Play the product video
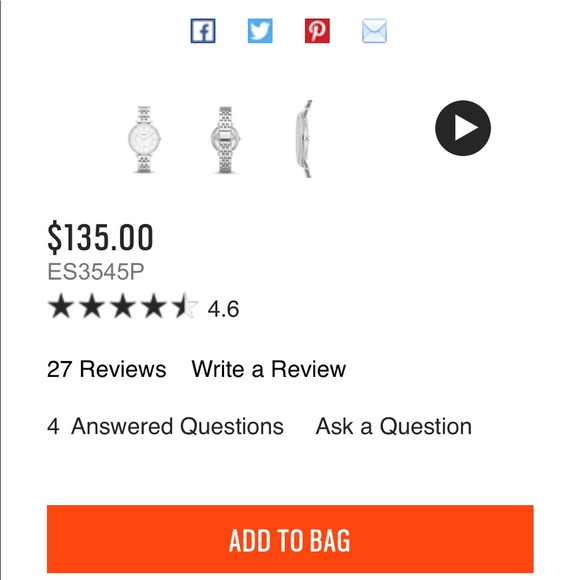Image resolution: width=580 pixels, height=580 pixels. pos(463,128)
